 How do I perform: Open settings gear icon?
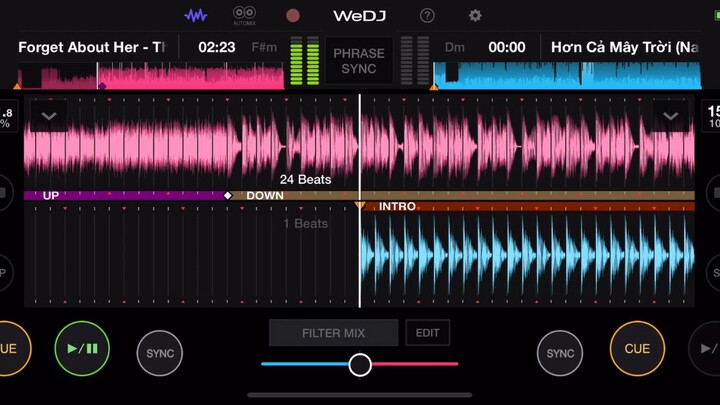(475, 16)
